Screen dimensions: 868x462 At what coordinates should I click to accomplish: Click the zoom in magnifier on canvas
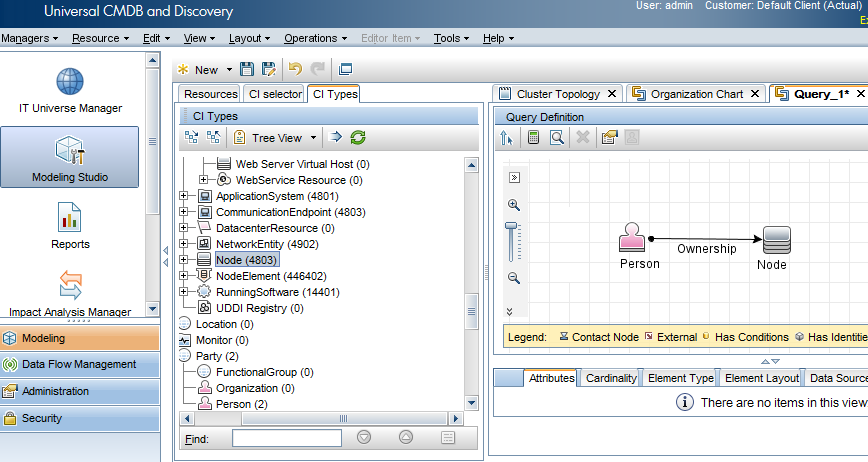tap(514, 205)
